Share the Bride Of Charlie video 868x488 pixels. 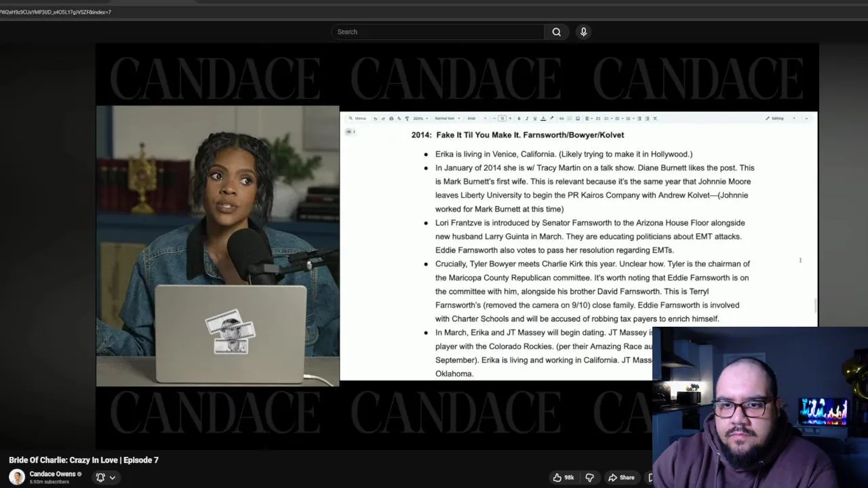click(621, 477)
